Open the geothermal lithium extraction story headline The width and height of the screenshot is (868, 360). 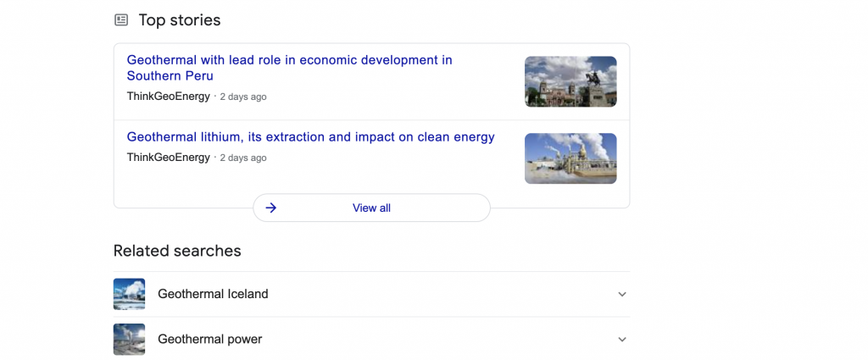[x=310, y=137]
